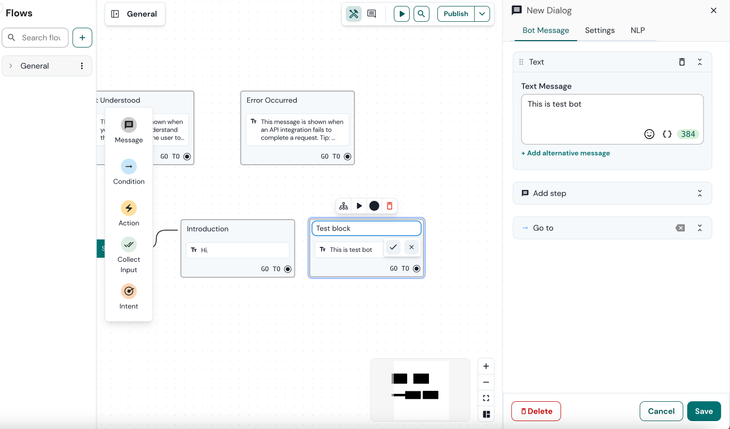Image resolution: width=730 pixels, height=429 pixels.
Task: Delete the Text step with trash icon
Action: 682,62
